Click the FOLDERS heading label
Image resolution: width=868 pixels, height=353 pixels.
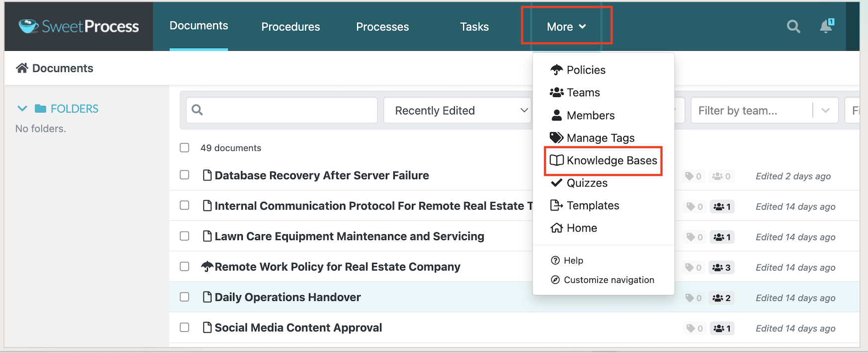click(x=75, y=108)
